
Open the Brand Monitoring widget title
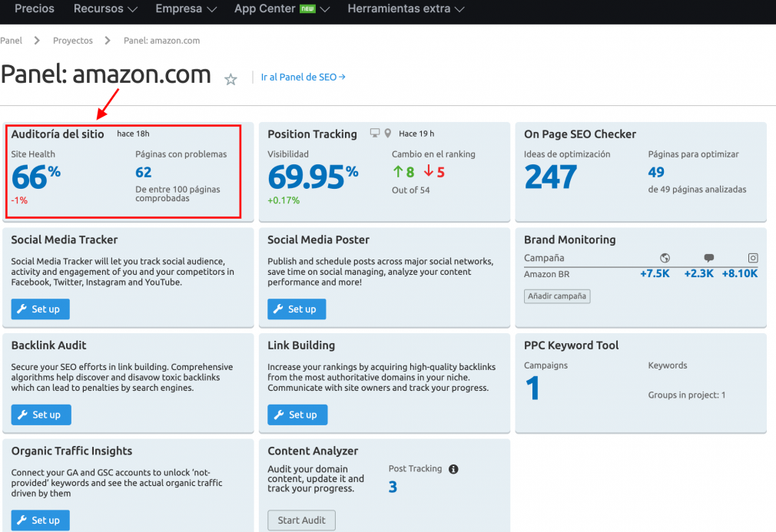coord(569,240)
